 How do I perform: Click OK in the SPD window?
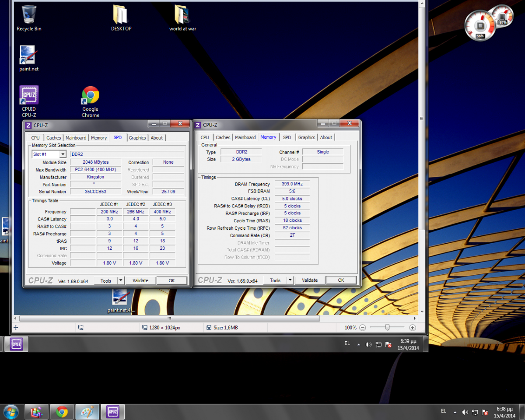click(x=171, y=280)
